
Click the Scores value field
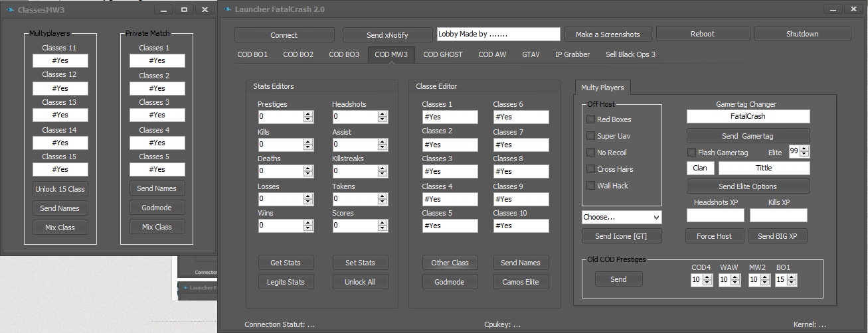355,226
